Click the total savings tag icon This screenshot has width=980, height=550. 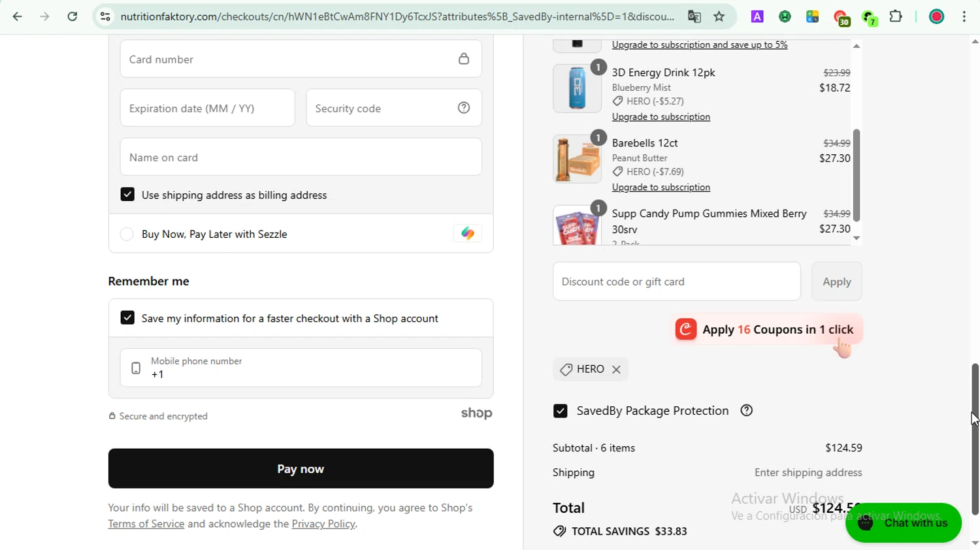click(559, 531)
